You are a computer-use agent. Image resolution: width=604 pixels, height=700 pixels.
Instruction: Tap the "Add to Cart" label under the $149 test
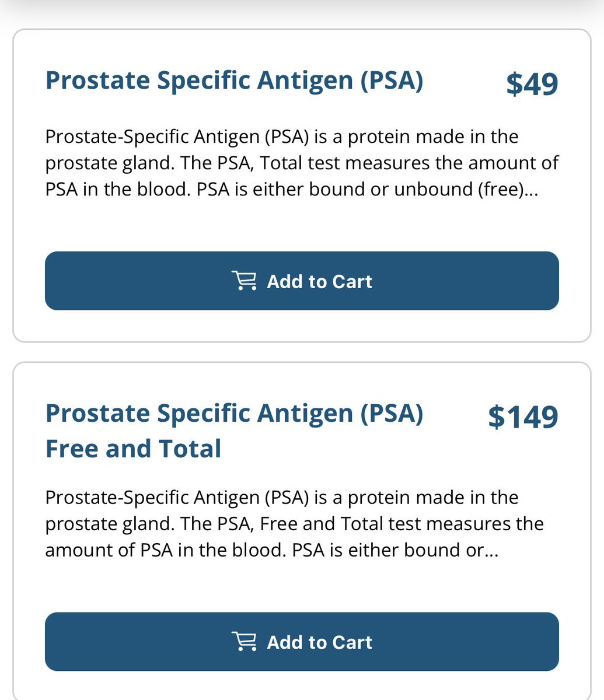tap(319, 642)
